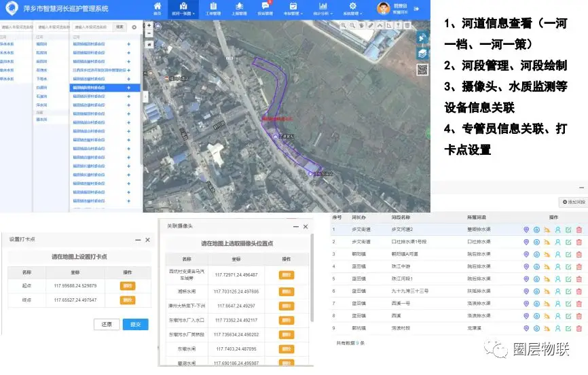Edit the 朝阳镇A河道 row

click(x=568, y=255)
